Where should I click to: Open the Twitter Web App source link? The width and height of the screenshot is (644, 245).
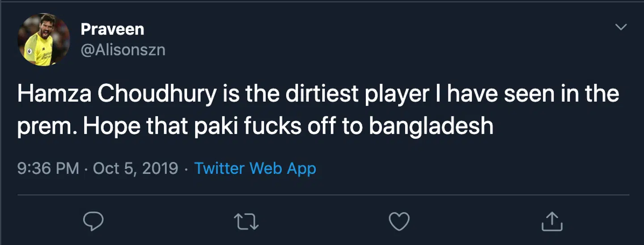click(x=255, y=168)
